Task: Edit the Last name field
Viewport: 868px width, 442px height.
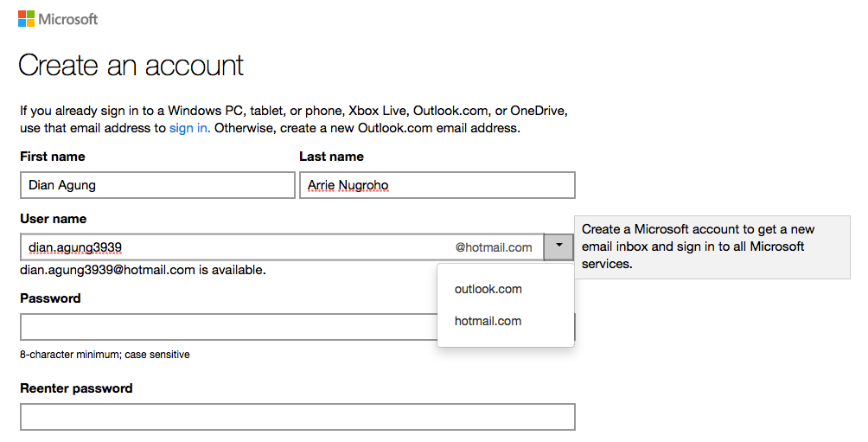Action: 437,185
